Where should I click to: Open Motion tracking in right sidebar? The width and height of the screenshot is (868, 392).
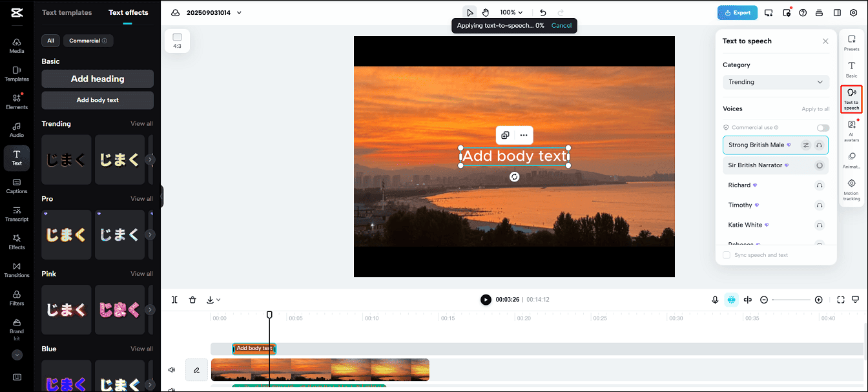click(x=852, y=190)
